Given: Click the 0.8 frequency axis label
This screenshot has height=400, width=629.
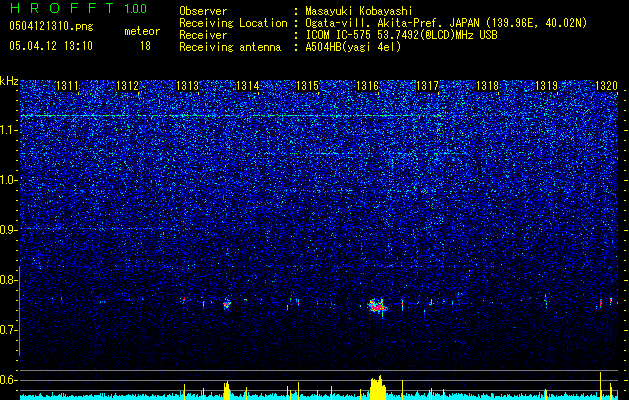Looking at the screenshot, I should coord(9,280).
